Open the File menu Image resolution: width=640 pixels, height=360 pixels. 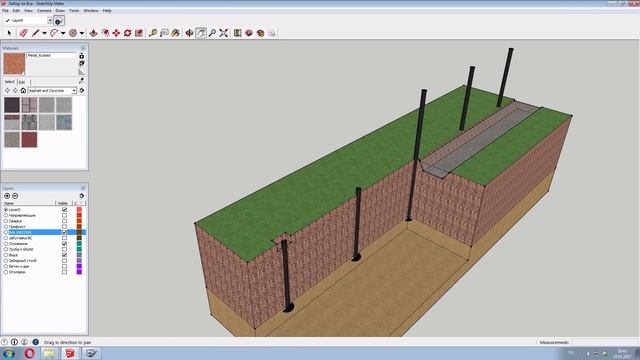point(5,11)
